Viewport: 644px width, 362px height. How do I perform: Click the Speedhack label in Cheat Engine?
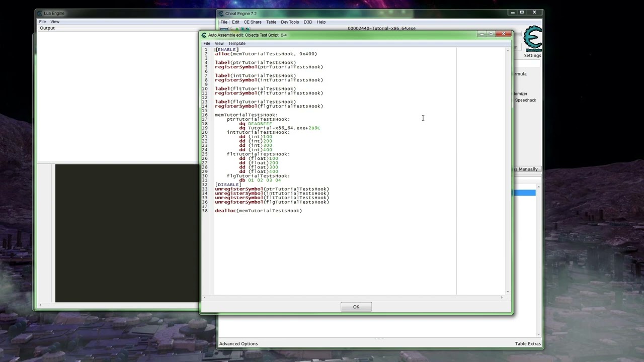[526, 100]
